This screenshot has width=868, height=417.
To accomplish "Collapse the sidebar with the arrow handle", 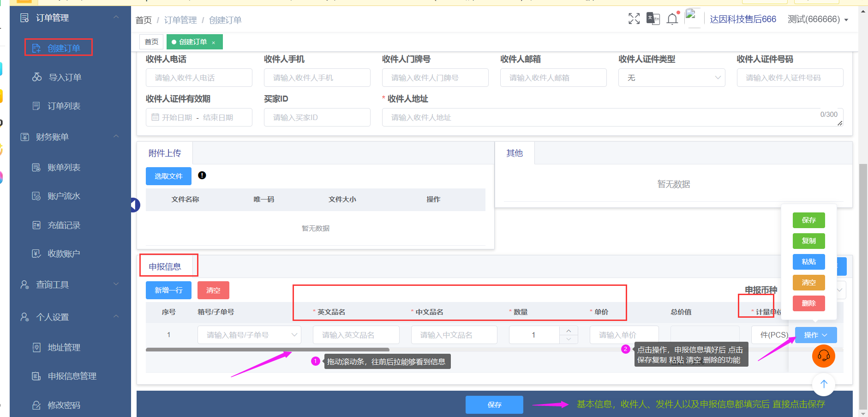I will (134, 205).
